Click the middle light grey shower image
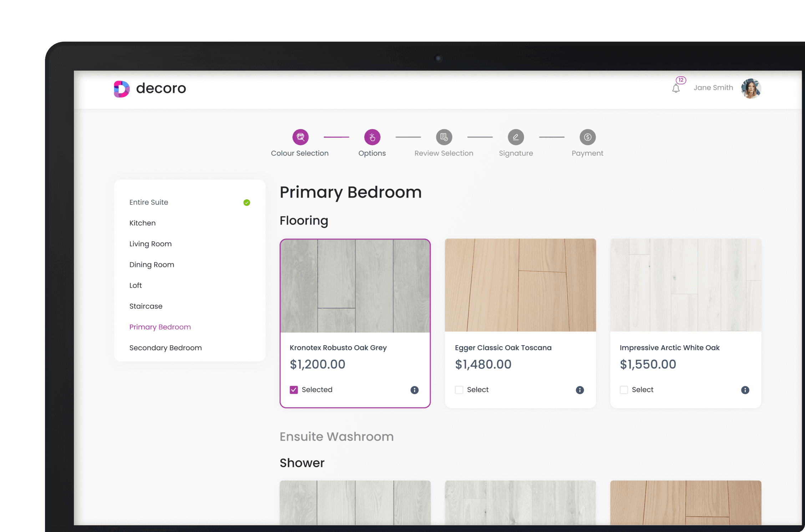805x532 pixels. 520,502
